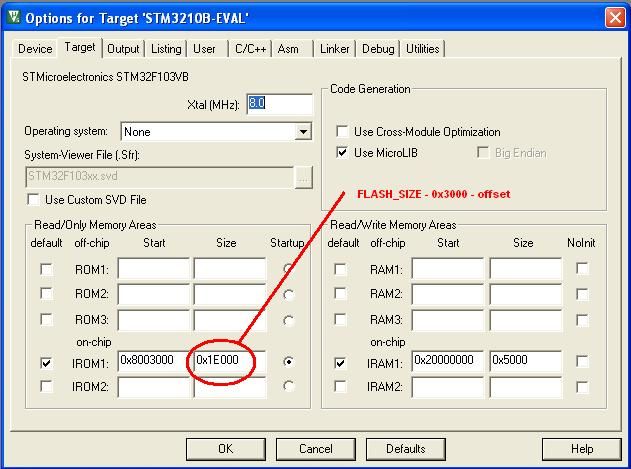The width and height of the screenshot is (631, 469).
Task: Select the IROM1 Startup radio button
Action: coord(289,362)
